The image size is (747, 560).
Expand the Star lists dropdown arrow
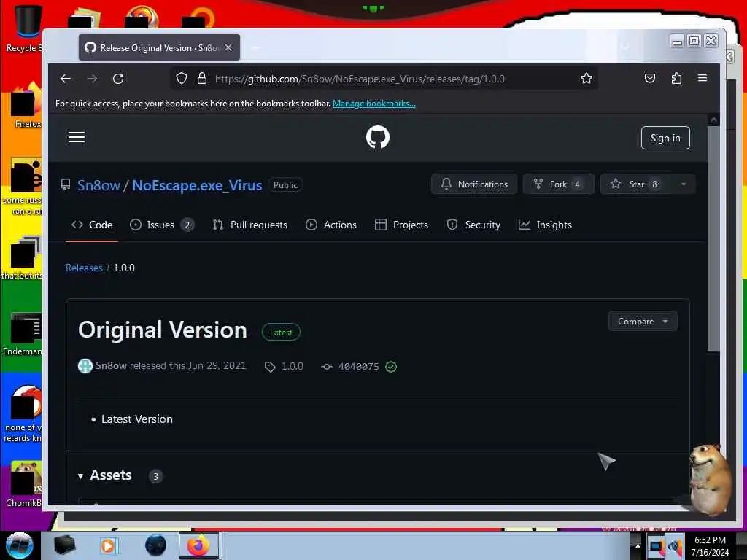684,184
